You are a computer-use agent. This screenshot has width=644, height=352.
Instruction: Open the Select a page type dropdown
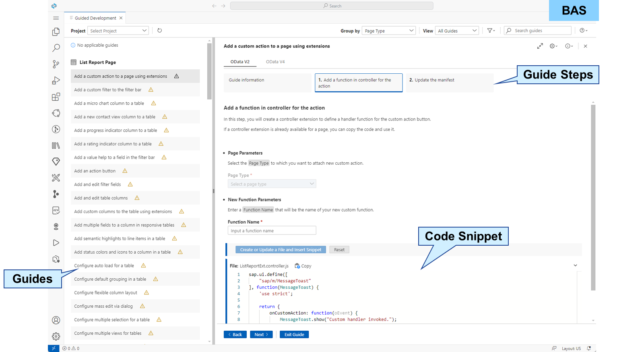(272, 184)
